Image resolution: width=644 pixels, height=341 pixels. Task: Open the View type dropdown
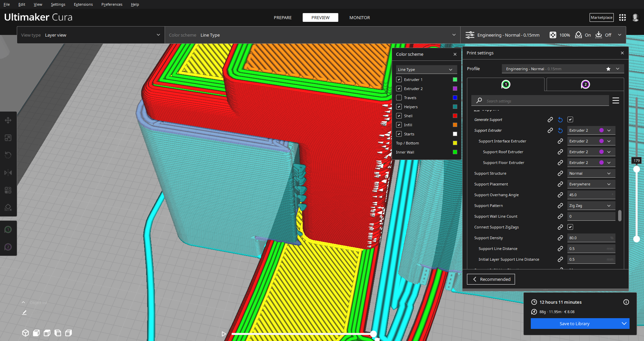coord(91,35)
